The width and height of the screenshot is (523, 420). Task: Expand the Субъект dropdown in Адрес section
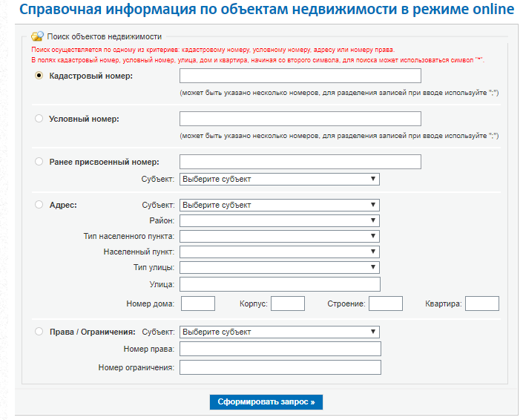[280, 205]
